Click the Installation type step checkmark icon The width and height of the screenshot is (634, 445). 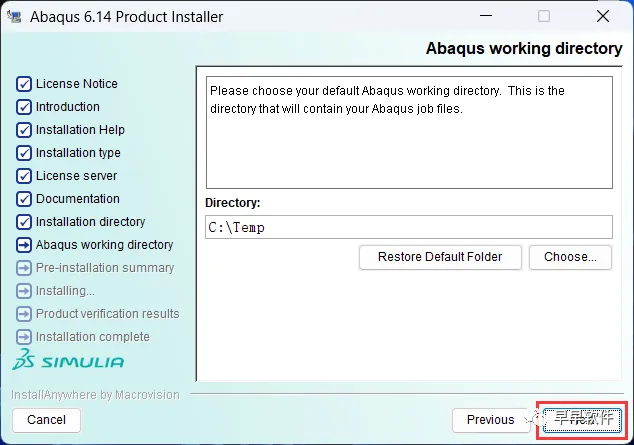tap(24, 153)
